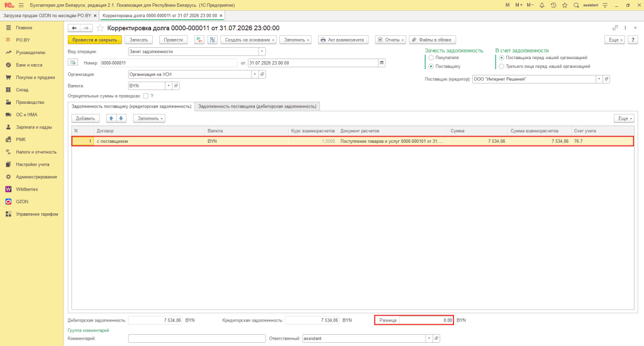This screenshot has width=644, height=346.
Task: Open favorites star in title bar
Action: point(565,5)
